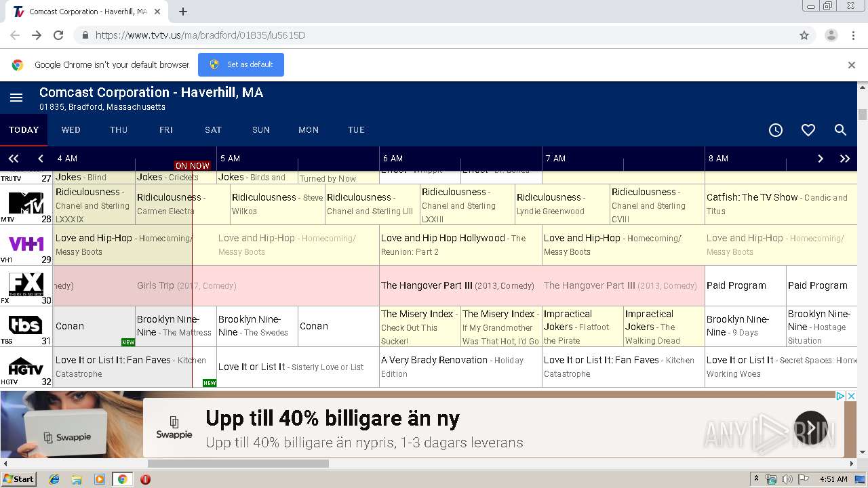868x488 pixels.
Task: Open the guide search magnifier icon
Action: tap(840, 130)
